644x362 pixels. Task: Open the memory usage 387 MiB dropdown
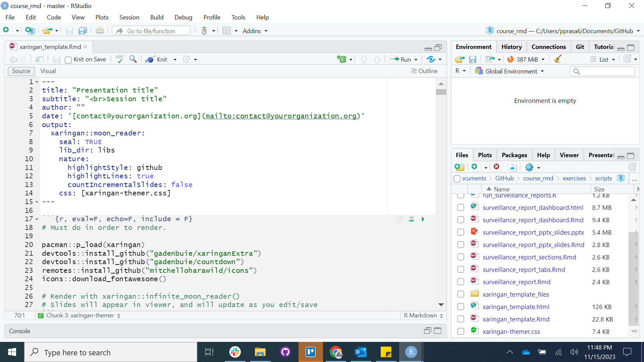coord(526,59)
